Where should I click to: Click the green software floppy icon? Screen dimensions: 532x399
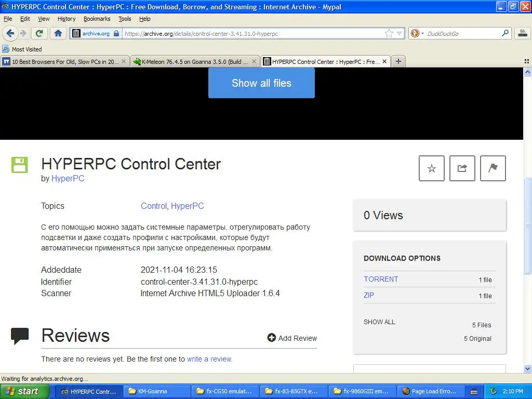click(x=20, y=165)
